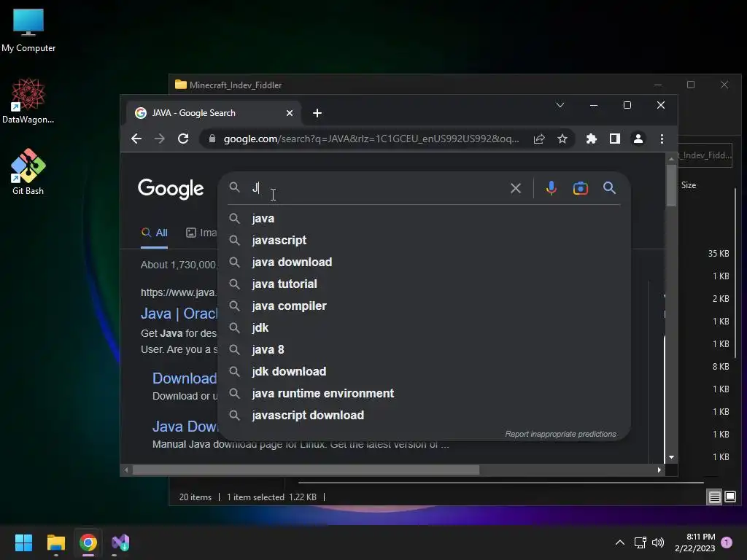This screenshot has width=747, height=560.
Task: Click Report inappropriate predictions link
Action: (x=560, y=435)
